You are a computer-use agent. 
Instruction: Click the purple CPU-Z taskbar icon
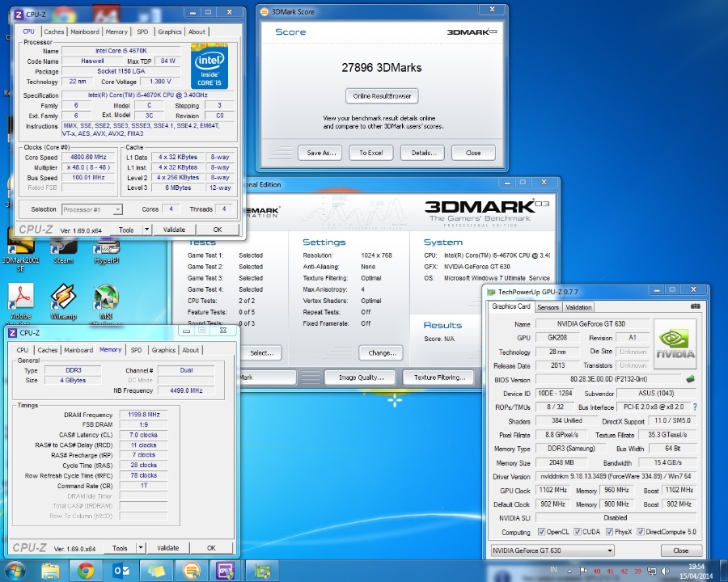[226, 571]
